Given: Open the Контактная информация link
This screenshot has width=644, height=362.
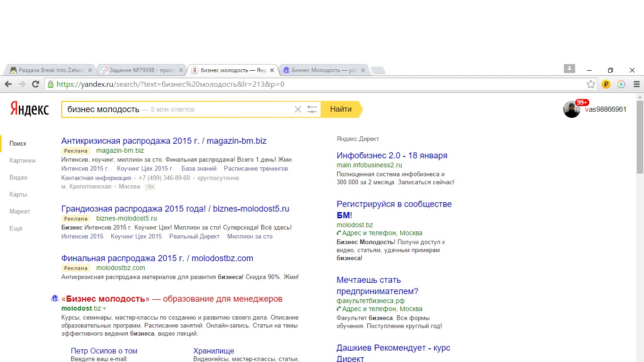Looking at the screenshot, I should coord(96,178).
